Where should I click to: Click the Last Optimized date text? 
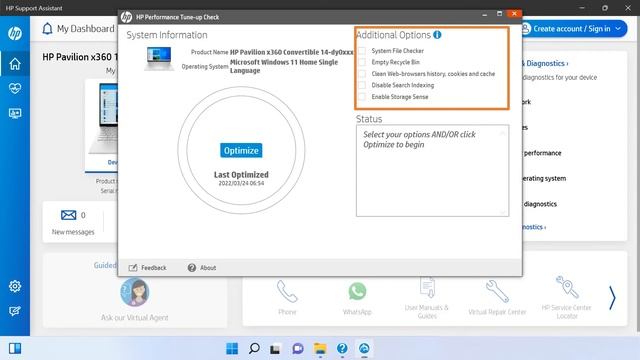tap(241, 183)
